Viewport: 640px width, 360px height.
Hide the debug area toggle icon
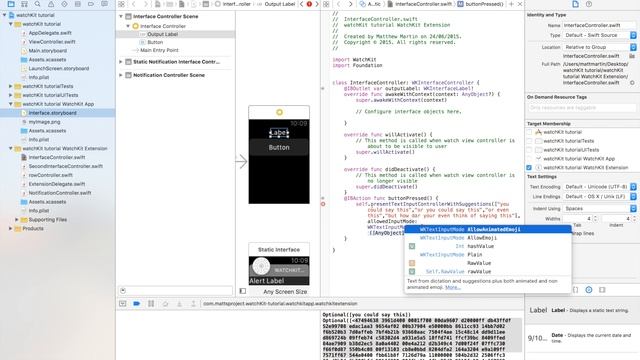pos(122,304)
